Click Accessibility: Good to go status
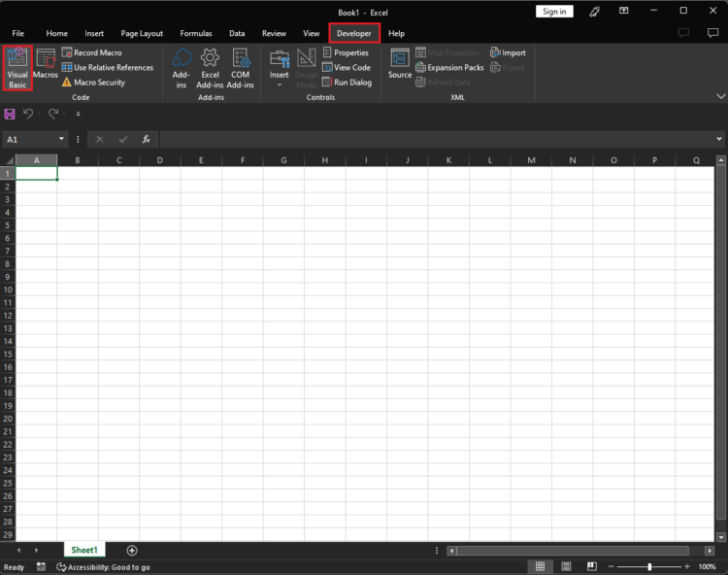Image resolution: width=728 pixels, height=575 pixels. coord(103,567)
